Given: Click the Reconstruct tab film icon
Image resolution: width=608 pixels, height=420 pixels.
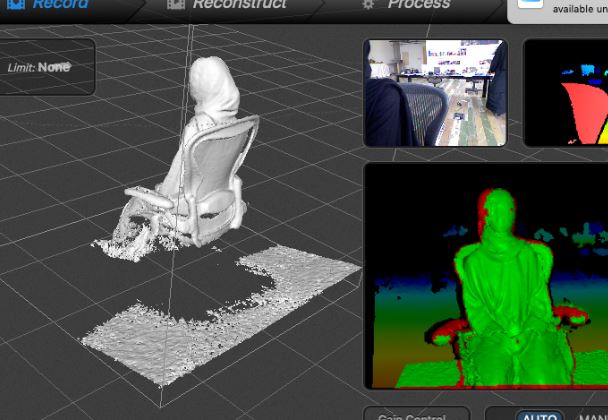Looking at the screenshot, I should point(176,4).
